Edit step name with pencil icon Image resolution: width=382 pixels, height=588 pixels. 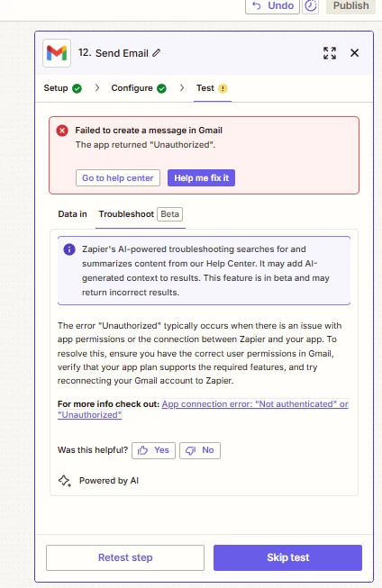point(157,53)
